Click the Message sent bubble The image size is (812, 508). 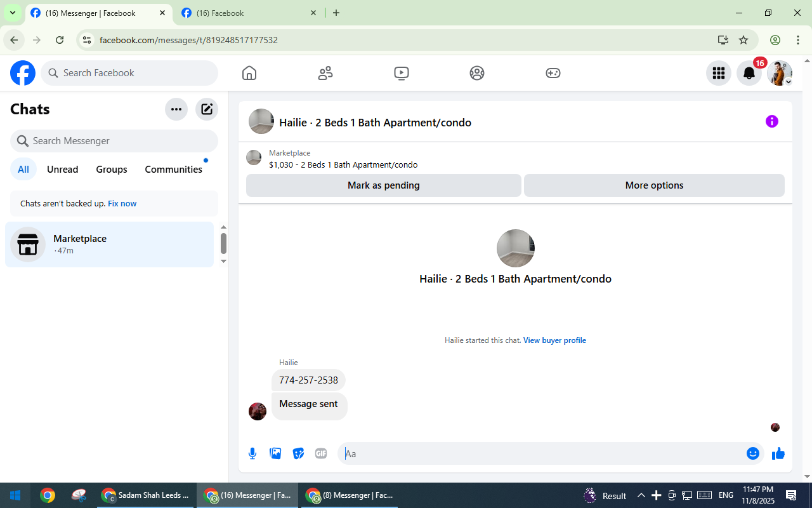[x=310, y=406]
